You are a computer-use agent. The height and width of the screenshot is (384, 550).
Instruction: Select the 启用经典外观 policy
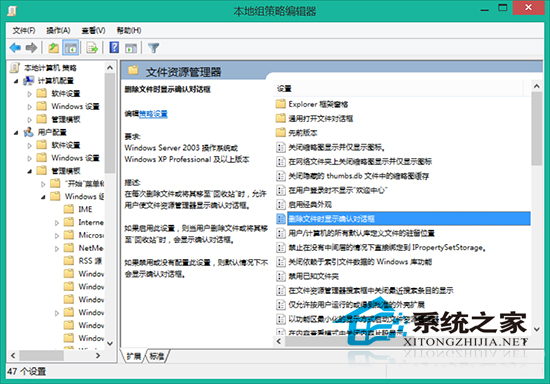(x=304, y=204)
